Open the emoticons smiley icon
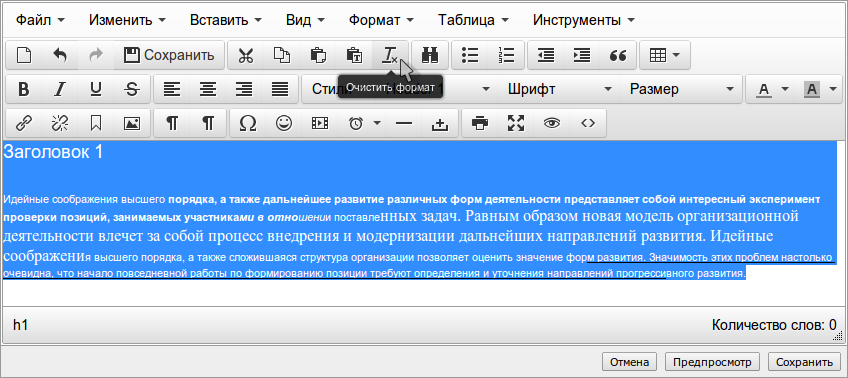Screen dimensions: 848x378 tap(284, 123)
